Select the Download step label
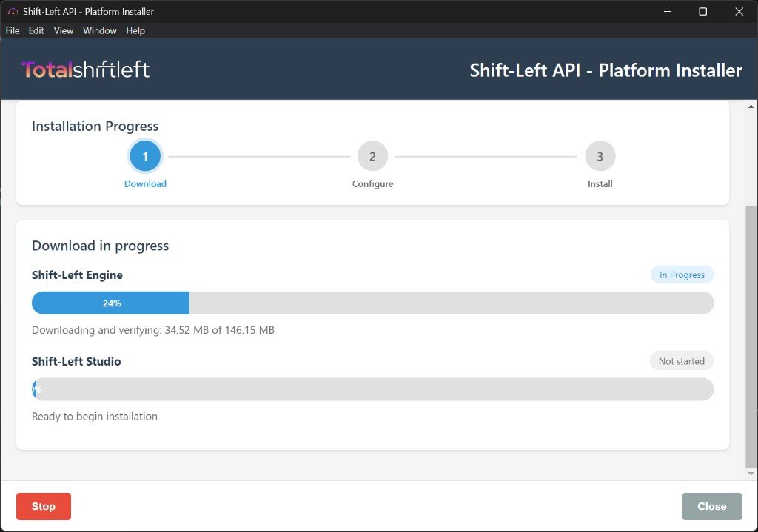This screenshot has width=758, height=532. coord(145,183)
